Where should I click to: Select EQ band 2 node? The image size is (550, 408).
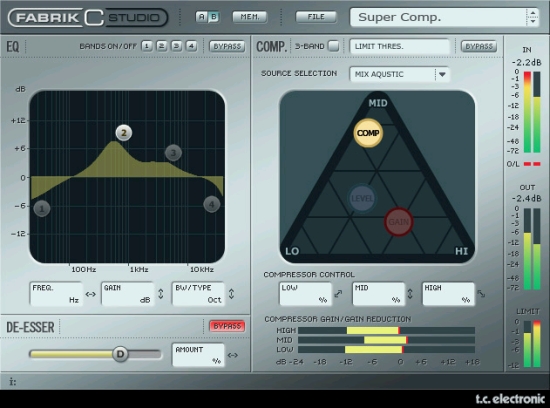(x=124, y=133)
